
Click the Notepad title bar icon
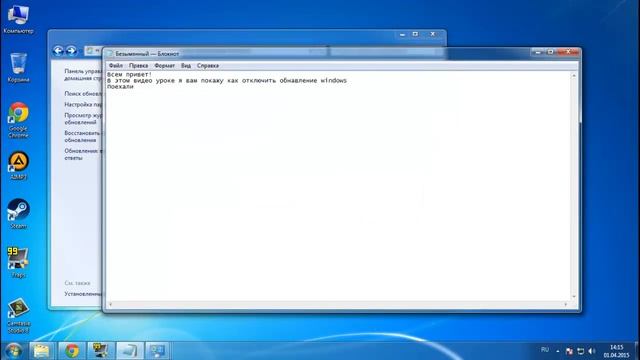pos(109,54)
